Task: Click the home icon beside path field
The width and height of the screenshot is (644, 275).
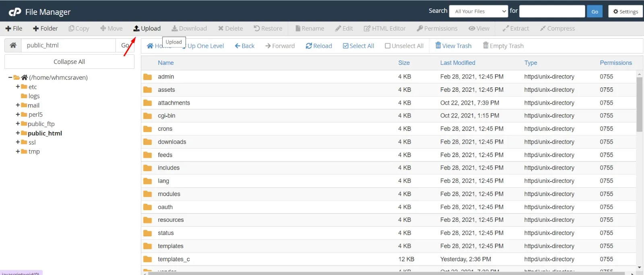Action: click(13, 45)
